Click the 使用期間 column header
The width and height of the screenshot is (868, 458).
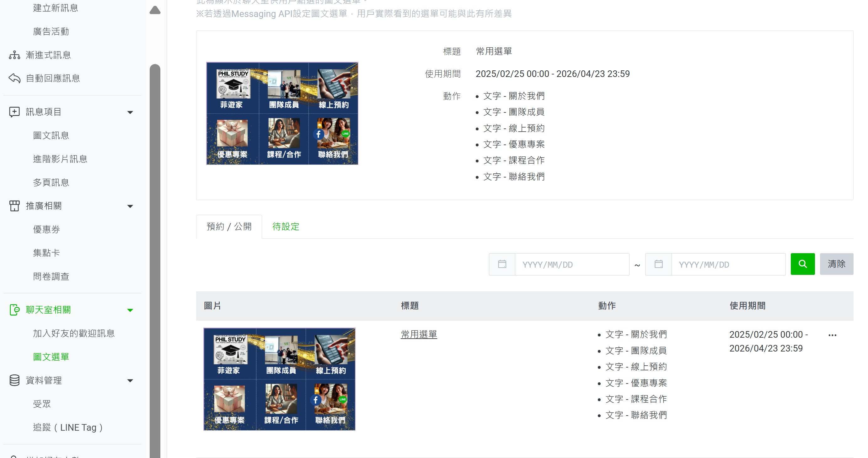pyautogui.click(x=748, y=306)
